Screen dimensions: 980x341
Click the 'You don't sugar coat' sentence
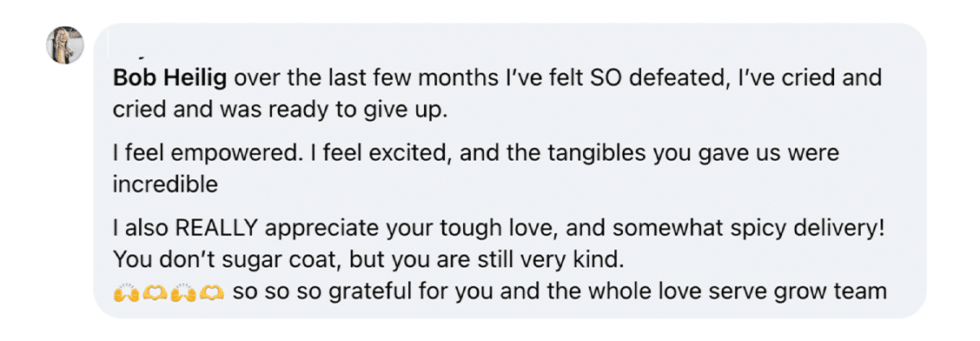click(368, 259)
